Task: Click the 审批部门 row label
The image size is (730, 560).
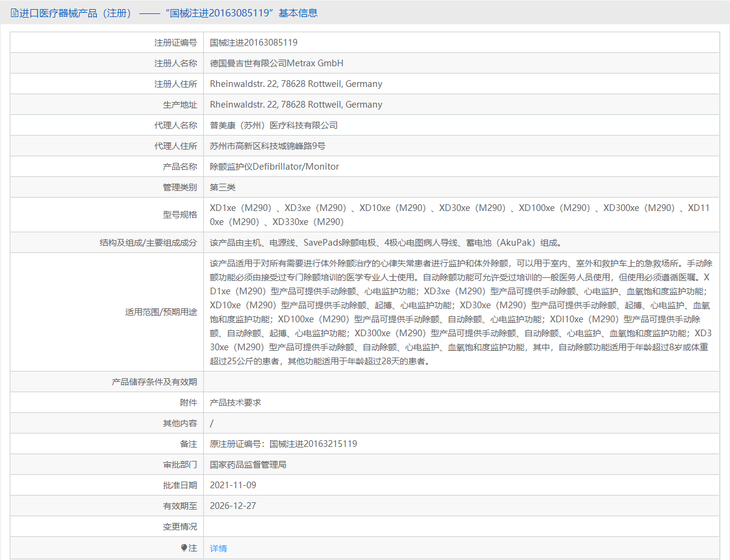Action: [x=180, y=465]
